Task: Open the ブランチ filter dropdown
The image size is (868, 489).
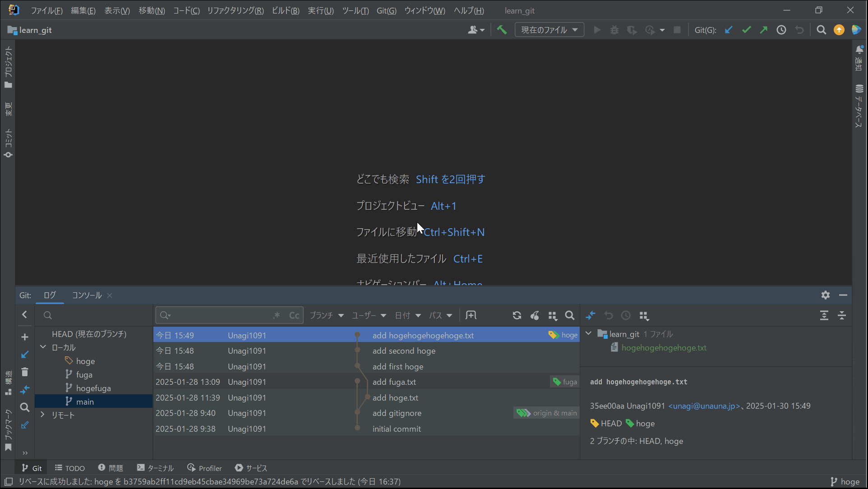Action: (x=326, y=315)
